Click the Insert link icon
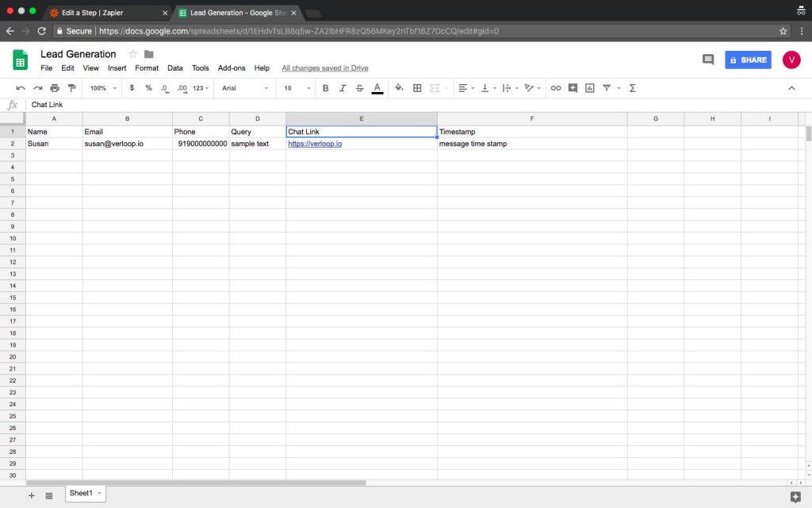Image resolution: width=812 pixels, height=508 pixels. coord(556,88)
